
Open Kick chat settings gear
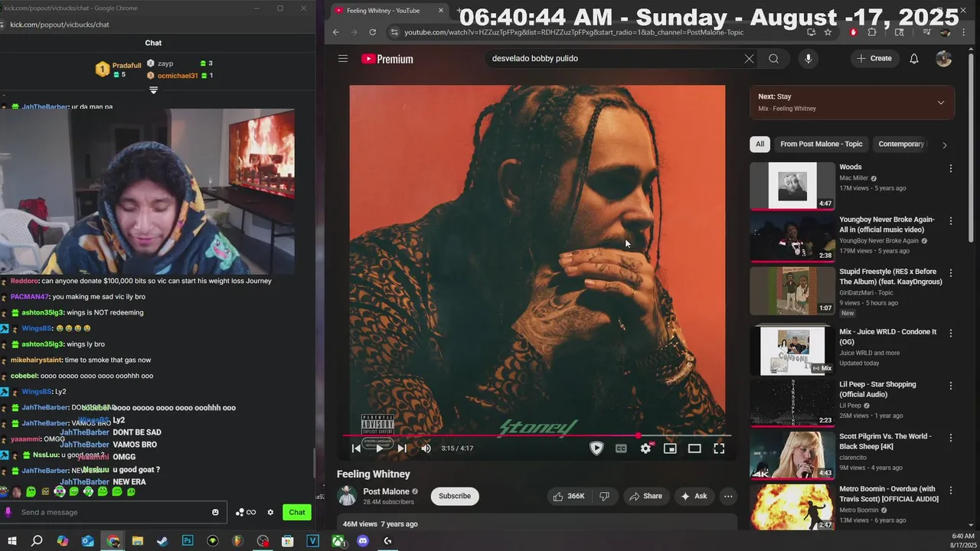pos(270,512)
